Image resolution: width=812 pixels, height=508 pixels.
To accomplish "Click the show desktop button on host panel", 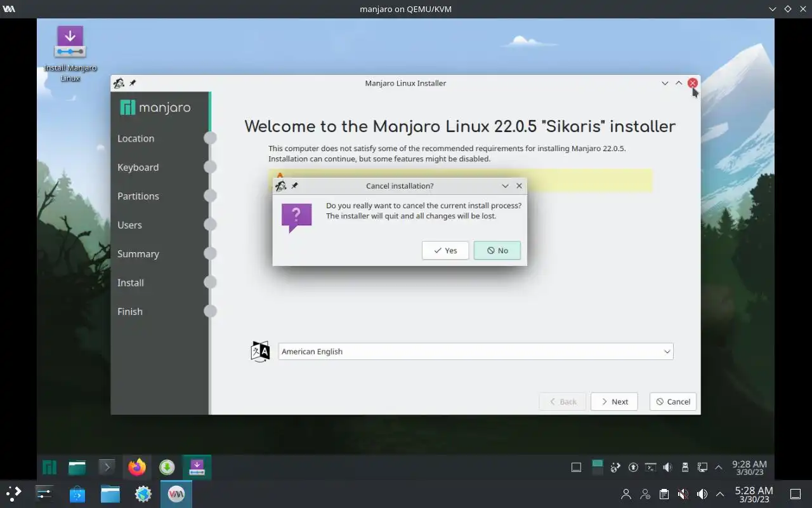I will click(795, 494).
